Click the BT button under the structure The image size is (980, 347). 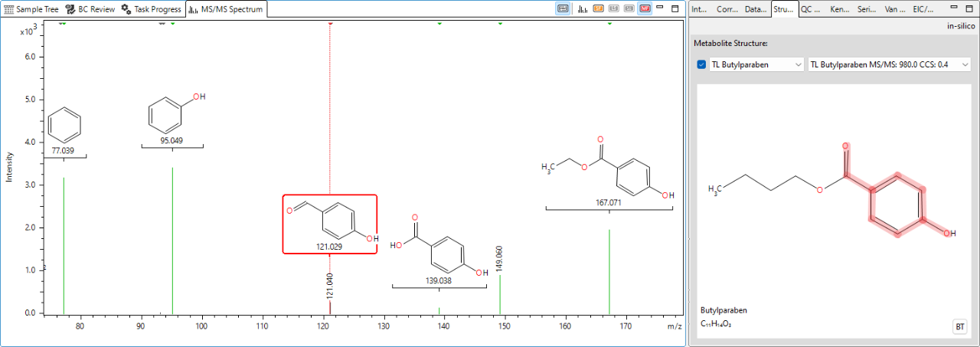tap(959, 327)
